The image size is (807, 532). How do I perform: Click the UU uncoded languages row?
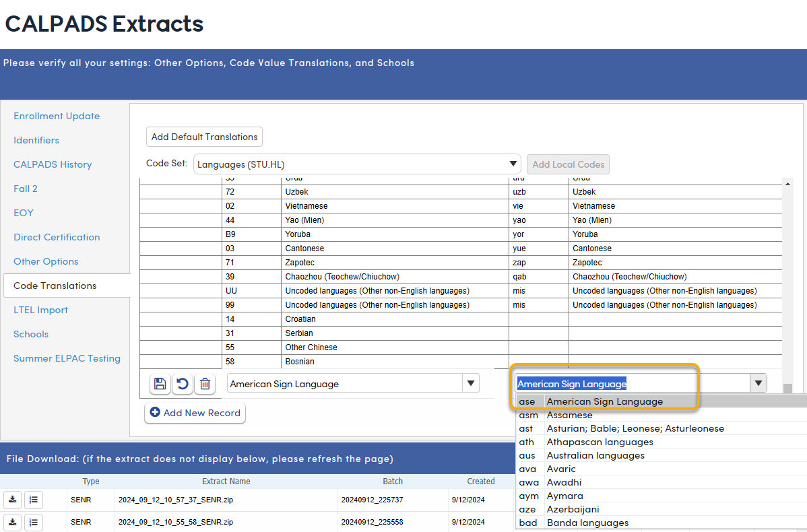pos(461,291)
